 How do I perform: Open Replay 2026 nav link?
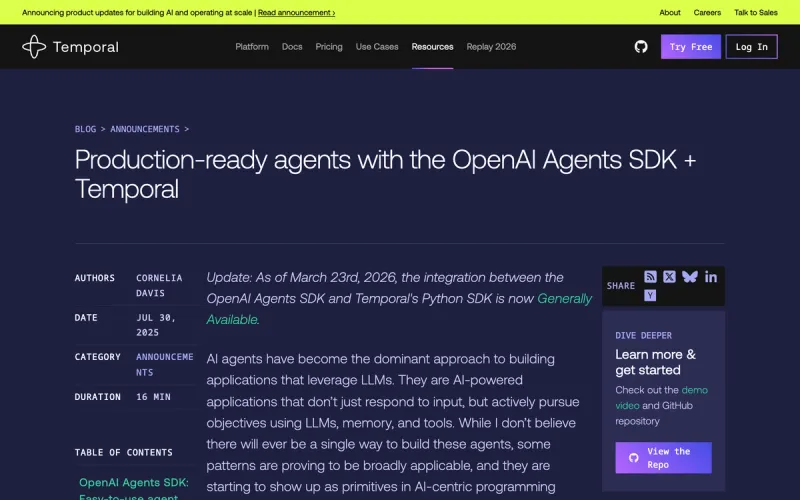coord(491,46)
